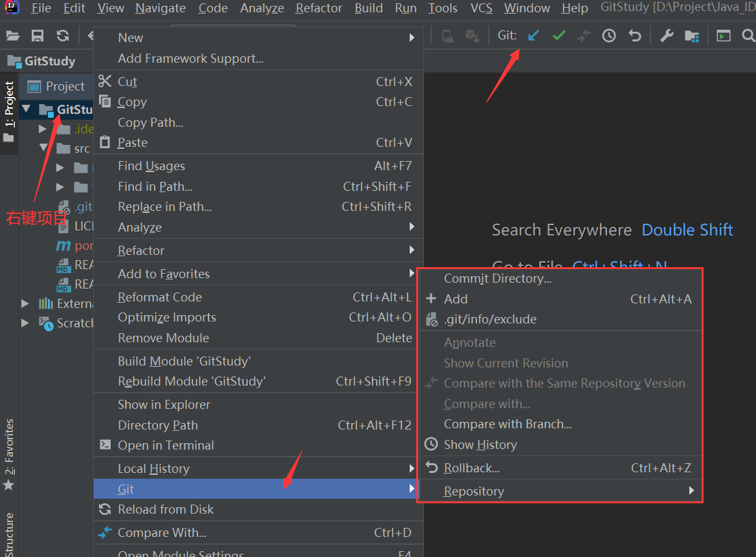Screen dimensions: 756x557
Task: Click the terminal icon beside Open in Terminal
Action: point(105,444)
